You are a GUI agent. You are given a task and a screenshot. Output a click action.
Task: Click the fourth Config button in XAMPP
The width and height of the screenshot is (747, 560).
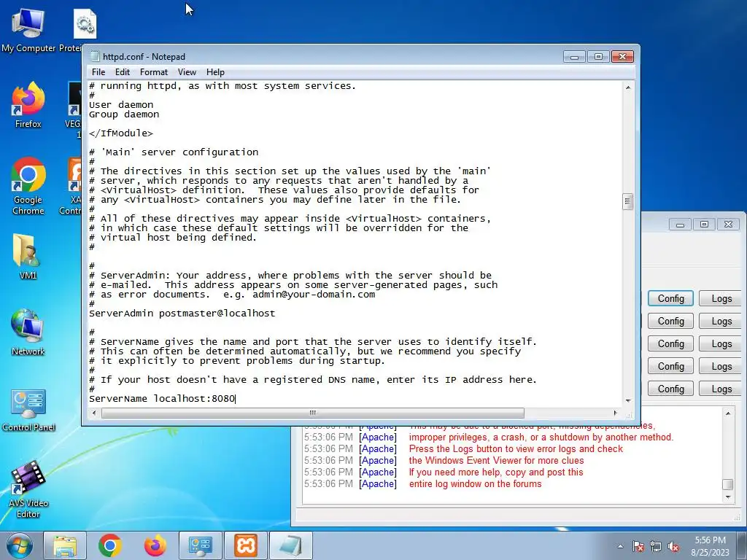671,366
